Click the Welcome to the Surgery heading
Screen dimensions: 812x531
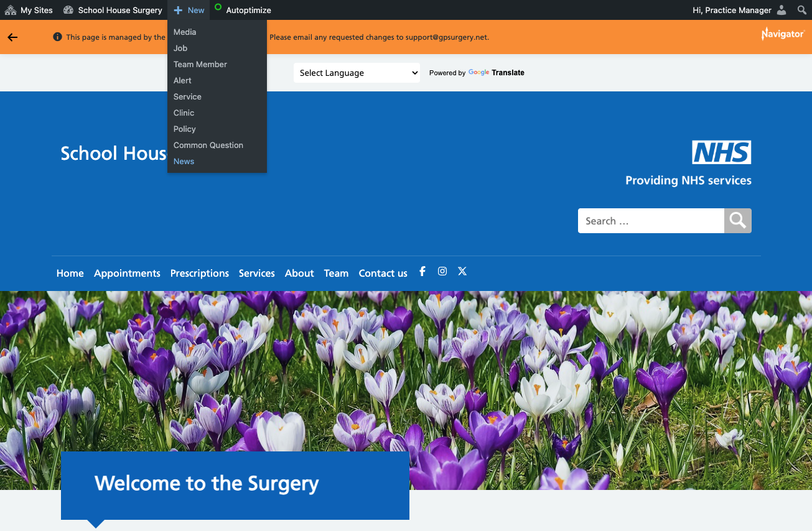(207, 483)
